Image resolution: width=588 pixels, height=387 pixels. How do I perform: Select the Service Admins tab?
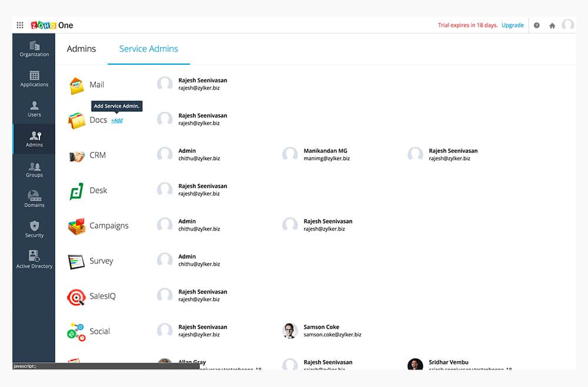[149, 49]
